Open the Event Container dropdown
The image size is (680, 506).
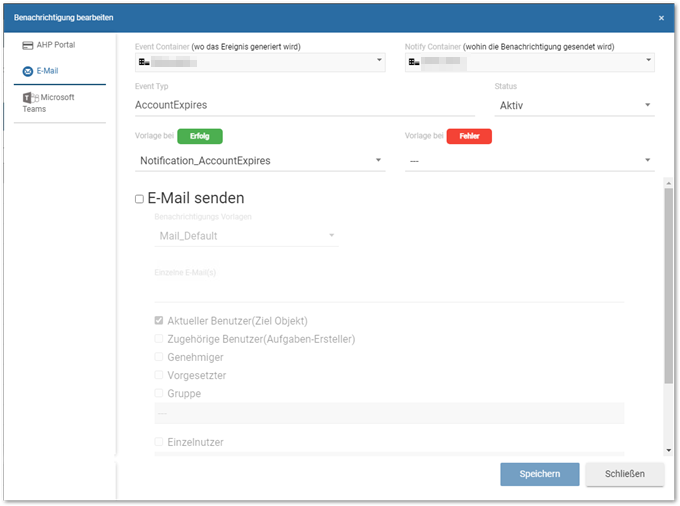[x=260, y=62]
